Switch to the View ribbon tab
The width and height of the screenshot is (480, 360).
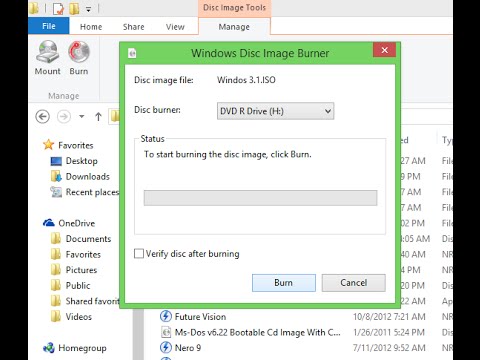[175, 27]
